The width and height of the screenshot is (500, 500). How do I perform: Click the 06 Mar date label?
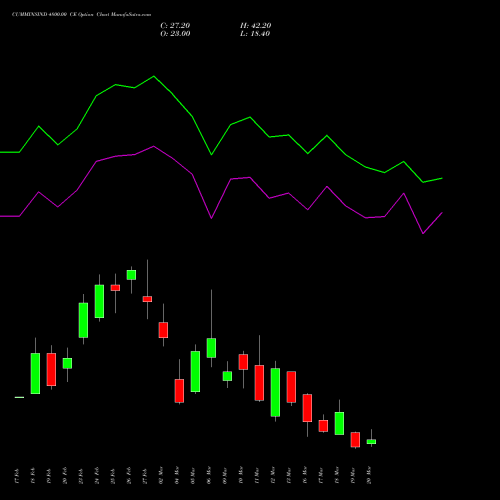[209, 476]
